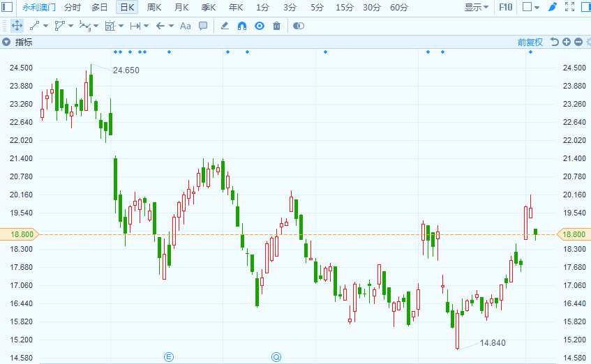The width and height of the screenshot is (591, 364).
Task: Select the Aa text annotation tool
Action: tap(185, 26)
